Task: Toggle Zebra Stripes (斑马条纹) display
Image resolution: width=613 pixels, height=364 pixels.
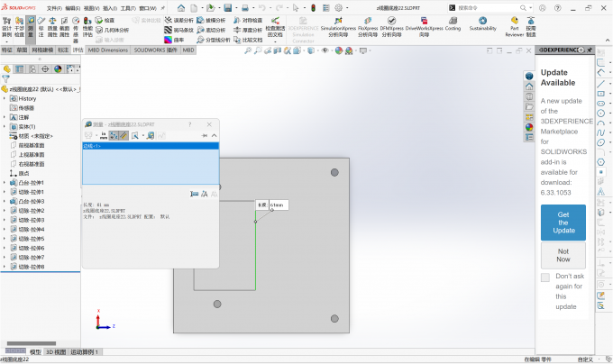Action: pos(178,30)
